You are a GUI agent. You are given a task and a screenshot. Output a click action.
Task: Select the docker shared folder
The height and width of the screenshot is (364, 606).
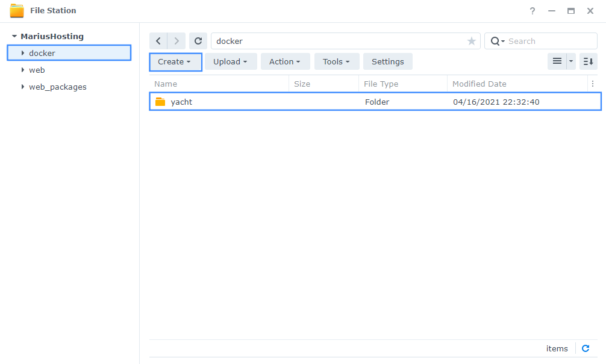[x=69, y=53]
